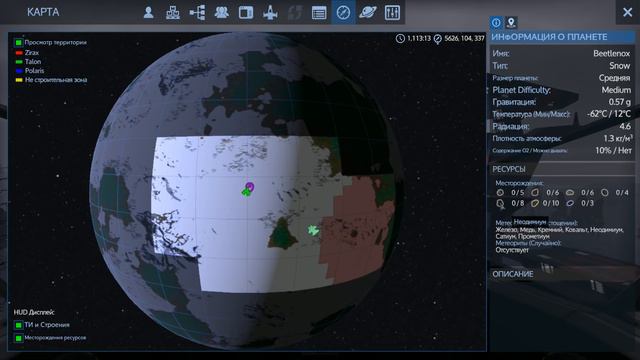Click the blue Polaris legend swatch
640x360 pixels.
point(19,71)
